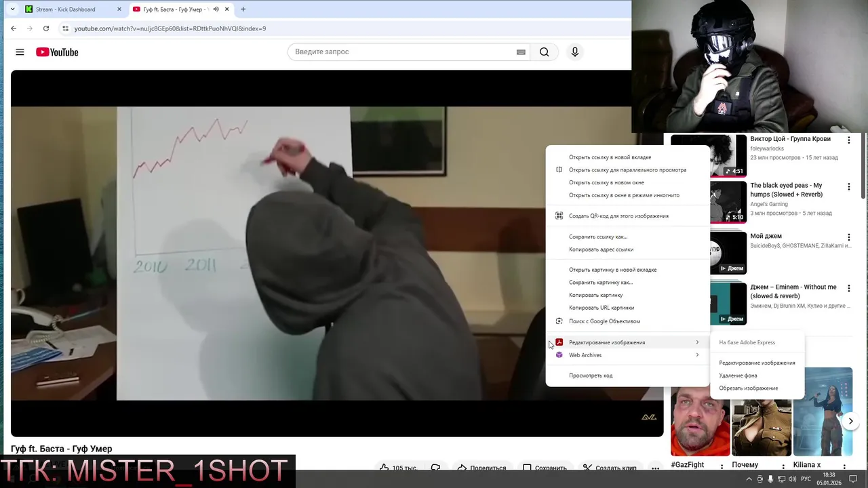Open Виктор Цой - Группа Крови video title
Image resolution: width=868 pixels, height=488 pixels.
point(790,139)
